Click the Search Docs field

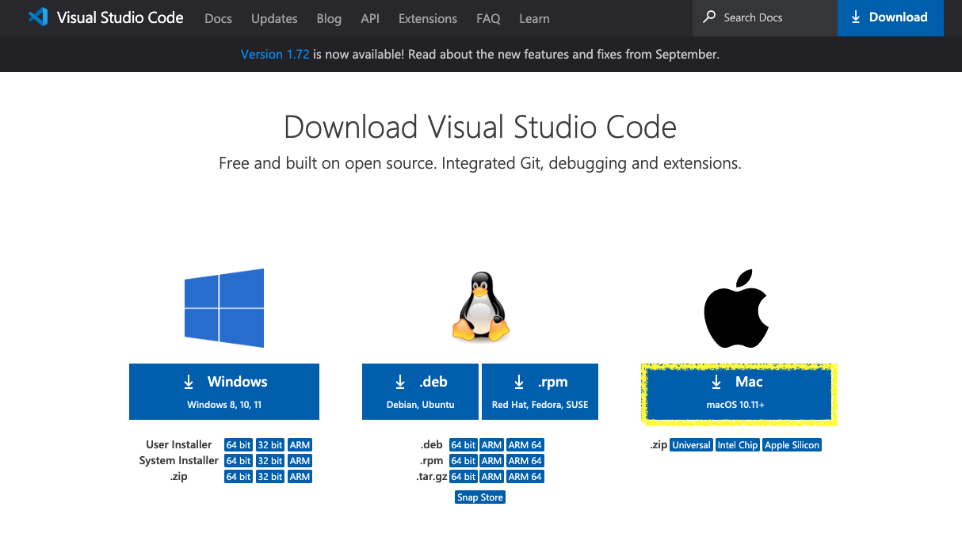[x=765, y=17]
